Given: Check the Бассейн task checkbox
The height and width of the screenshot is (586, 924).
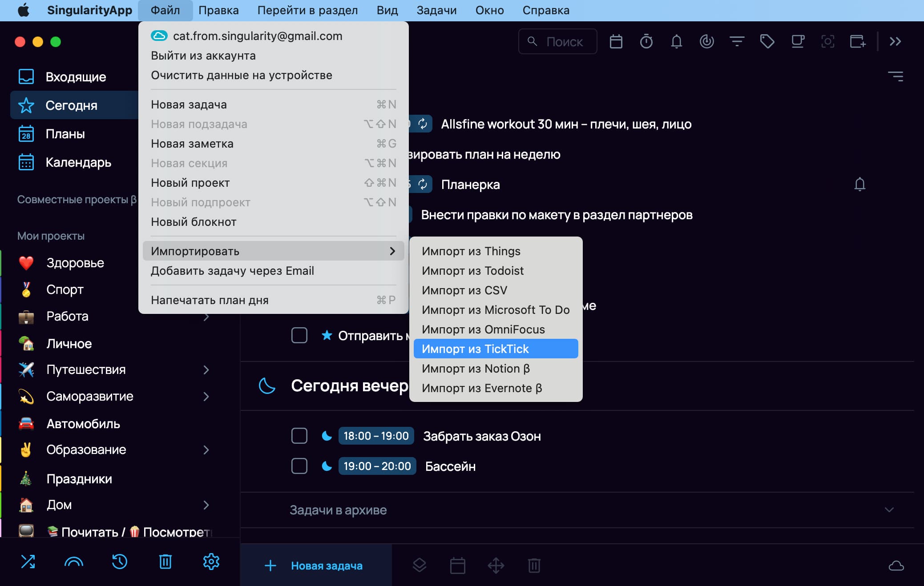Looking at the screenshot, I should click(x=299, y=466).
